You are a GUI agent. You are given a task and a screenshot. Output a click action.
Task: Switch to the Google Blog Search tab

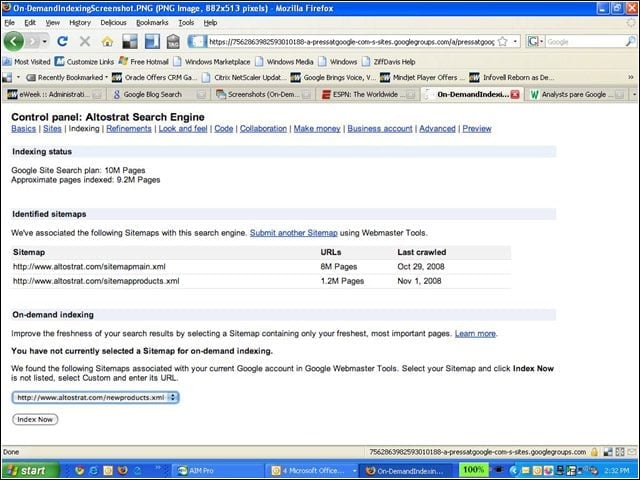(x=159, y=94)
